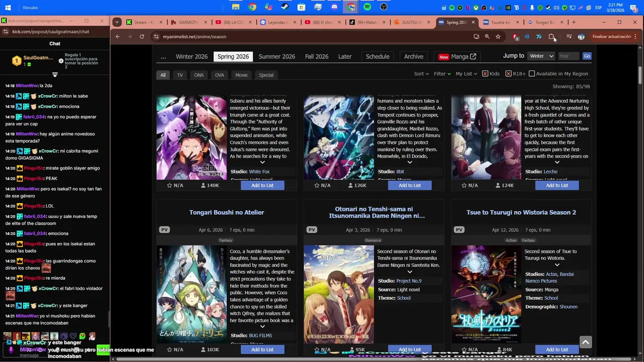Toggle the R18+ filter checkbox
Viewport: 644px width, 362px height.
(508, 74)
